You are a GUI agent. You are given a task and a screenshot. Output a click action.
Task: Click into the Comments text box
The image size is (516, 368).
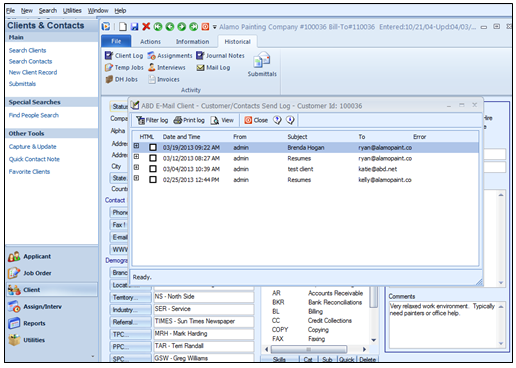tap(443, 324)
